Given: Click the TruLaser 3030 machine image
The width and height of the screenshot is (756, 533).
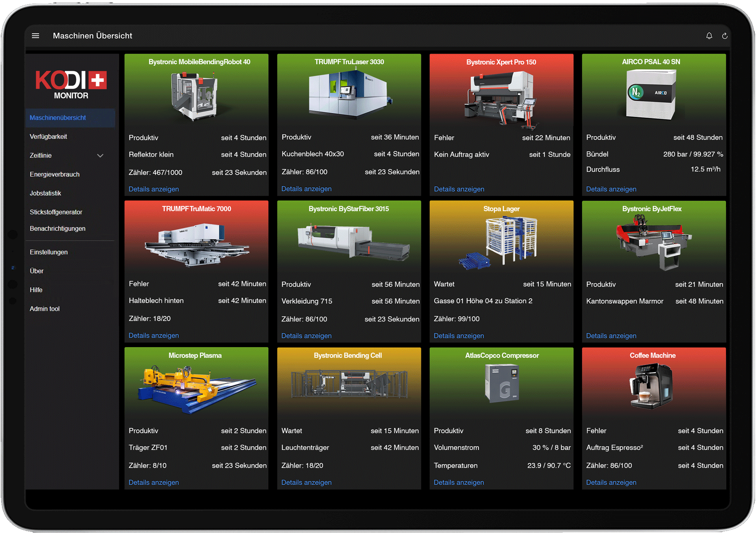Looking at the screenshot, I should [x=350, y=93].
